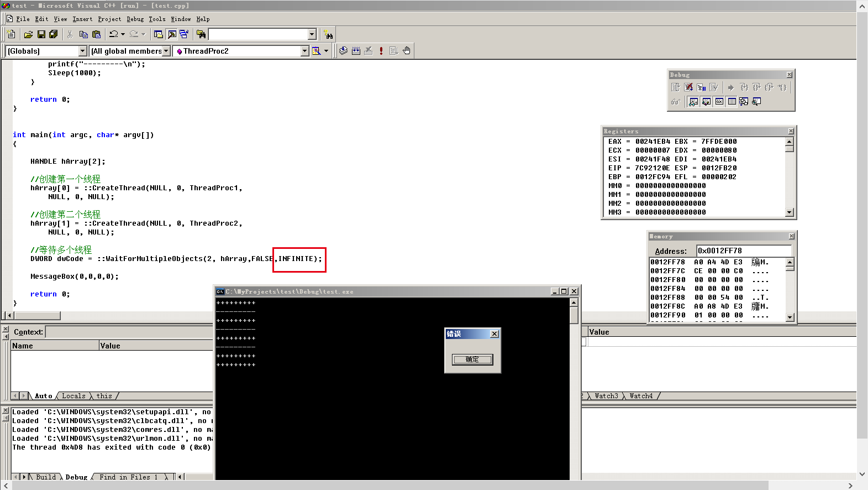This screenshot has width=868, height=490.
Task: Toggle the Watch window button
Action: 693,102
